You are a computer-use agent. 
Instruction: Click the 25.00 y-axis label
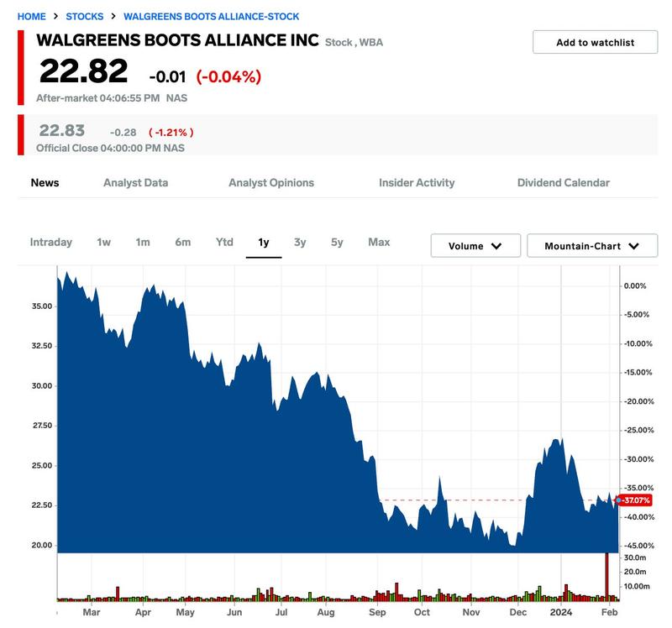(x=41, y=466)
